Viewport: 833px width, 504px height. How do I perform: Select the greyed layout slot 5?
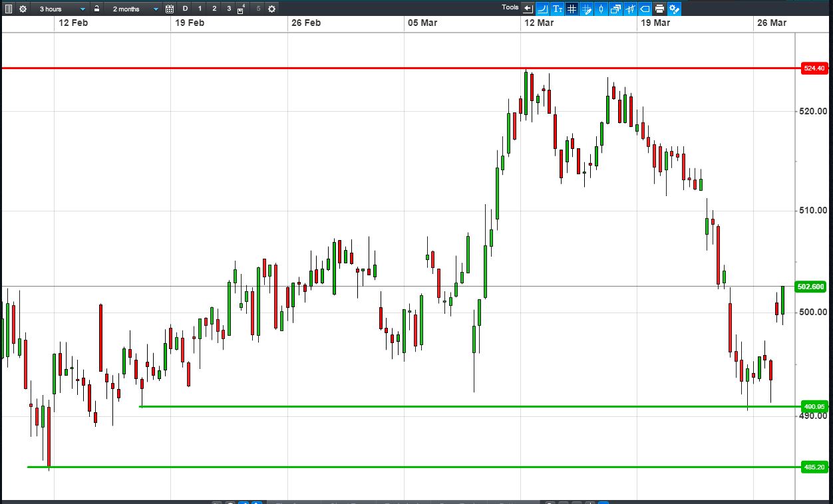tap(258, 9)
